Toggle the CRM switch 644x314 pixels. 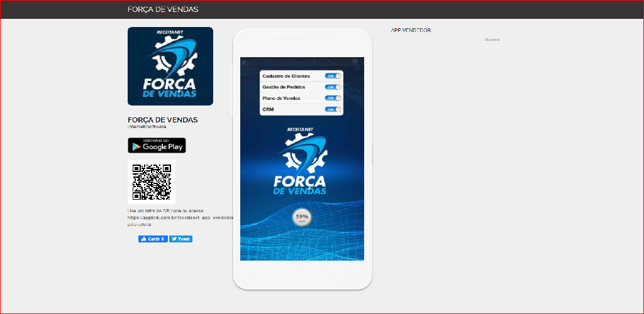(x=333, y=109)
